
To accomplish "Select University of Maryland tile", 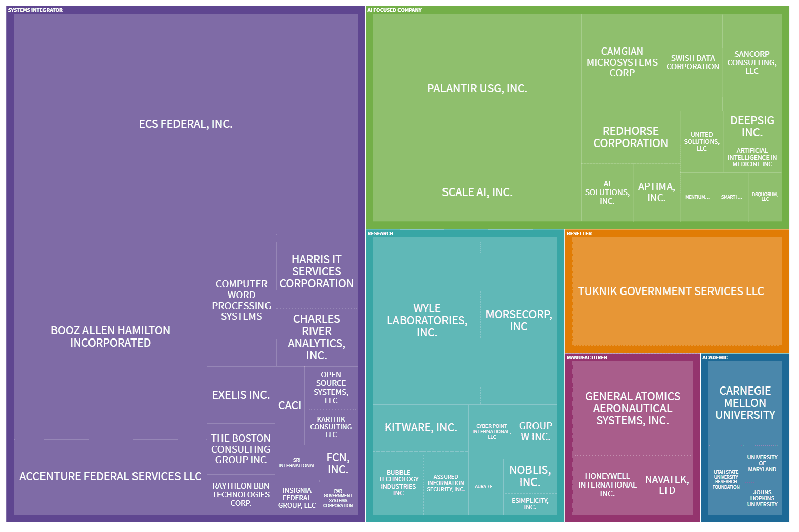I will click(762, 463).
